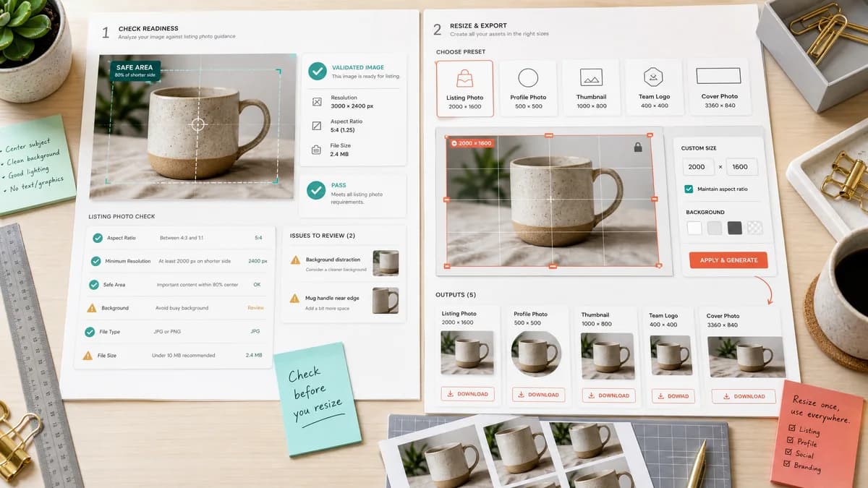
Task: Click the crosshair target on the readiness mug image
Action: (x=198, y=124)
